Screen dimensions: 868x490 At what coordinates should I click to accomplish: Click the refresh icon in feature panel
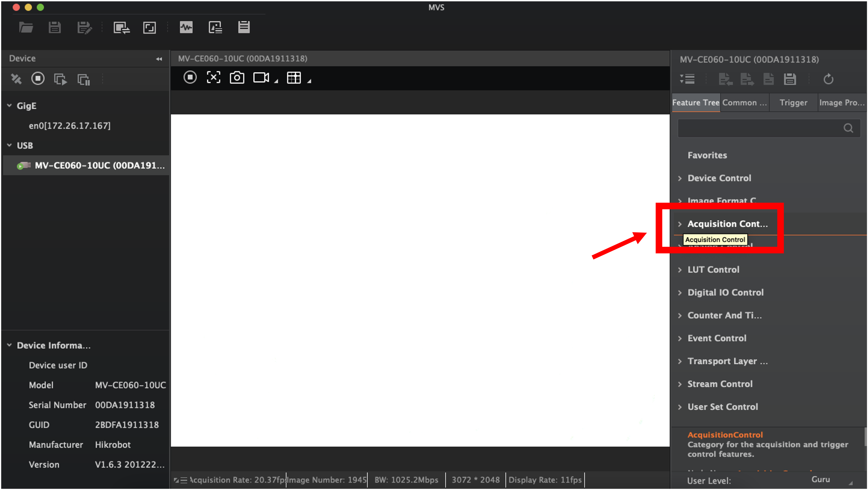point(828,79)
